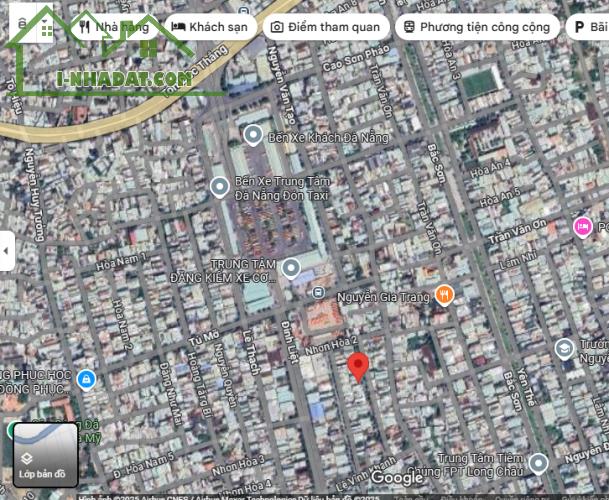This screenshot has height=500, width=609.
Task: Click the Nguyễn Quyền street label
Action: 226,375
